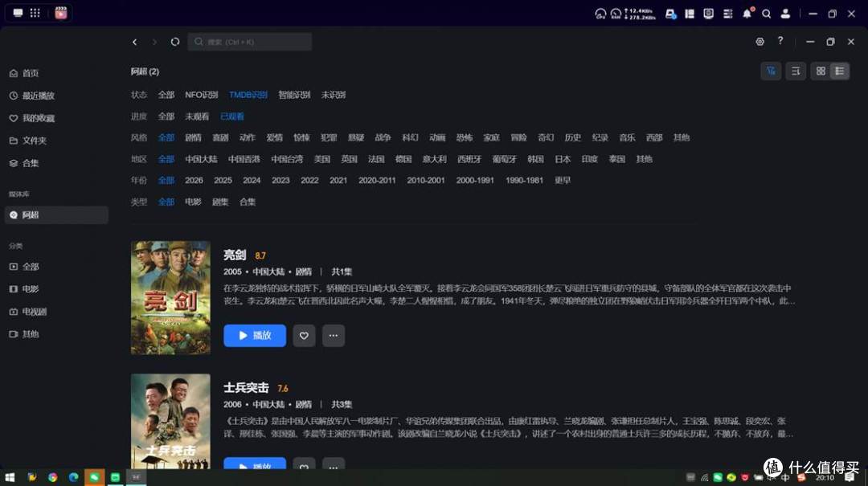
Task: Open the app grid launcher icon
Action: [x=35, y=13]
